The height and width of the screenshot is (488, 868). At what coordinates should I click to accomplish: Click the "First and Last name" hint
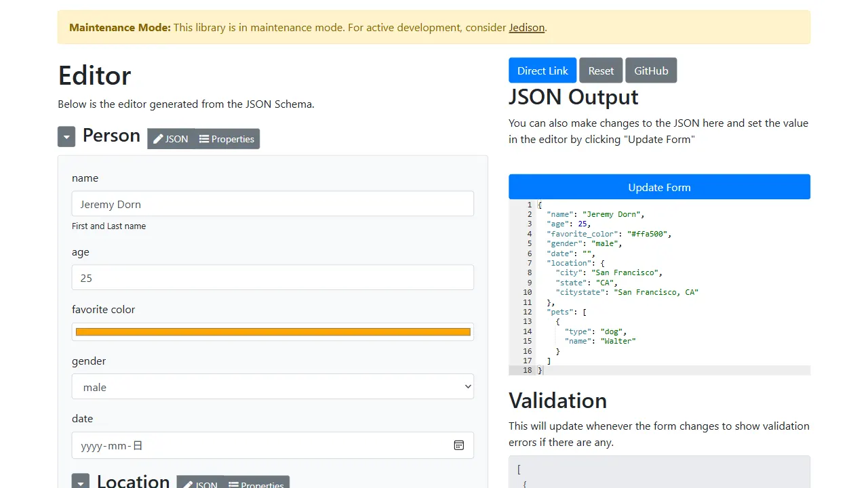108,226
